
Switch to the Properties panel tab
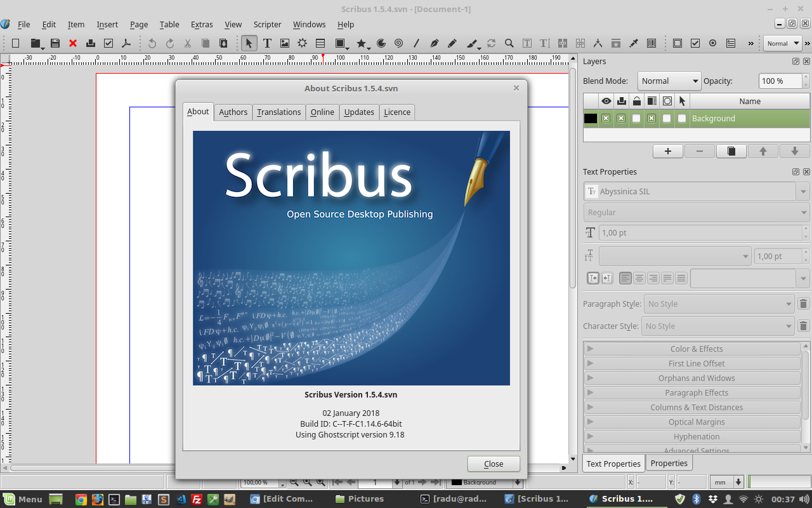pyautogui.click(x=669, y=463)
